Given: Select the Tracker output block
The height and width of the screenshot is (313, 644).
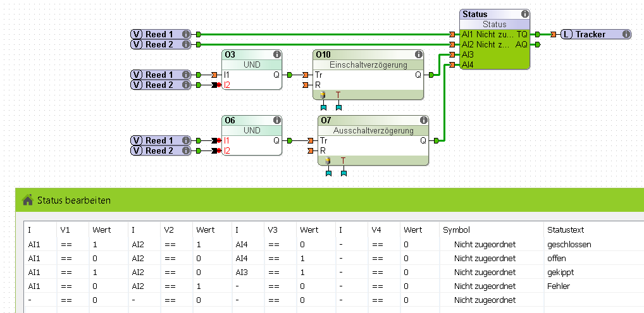Looking at the screenshot, I should [x=595, y=34].
